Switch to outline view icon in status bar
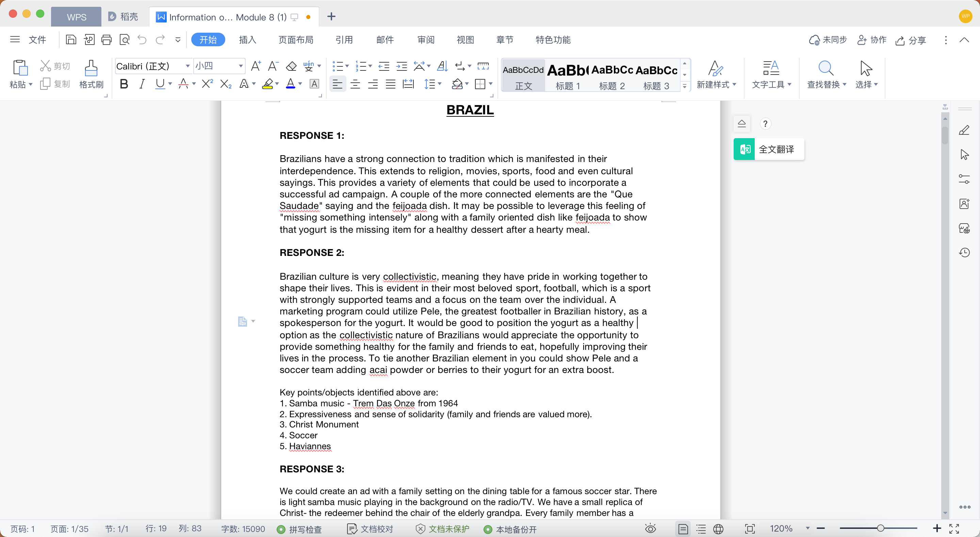The height and width of the screenshot is (537, 980). [x=701, y=529]
